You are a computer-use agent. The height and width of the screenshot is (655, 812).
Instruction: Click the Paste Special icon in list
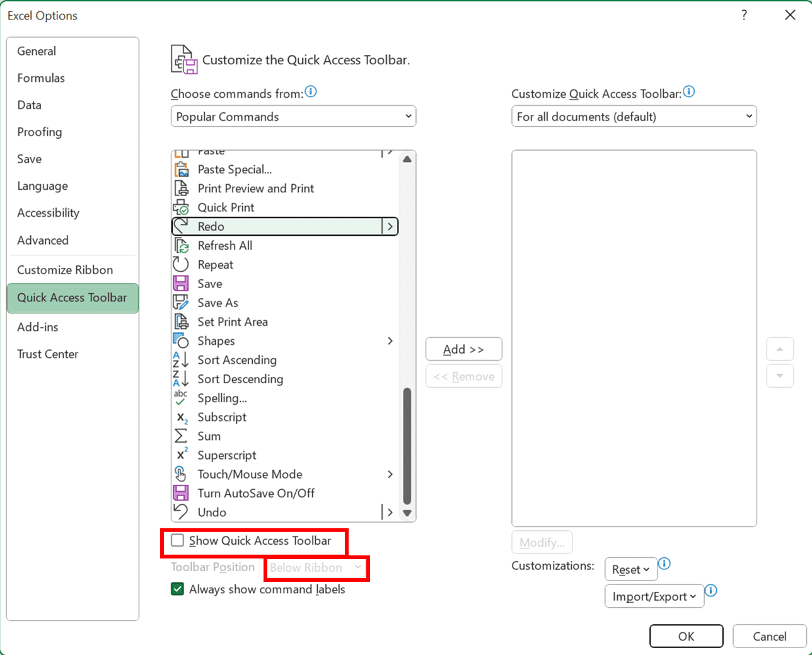click(x=181, y=170)
